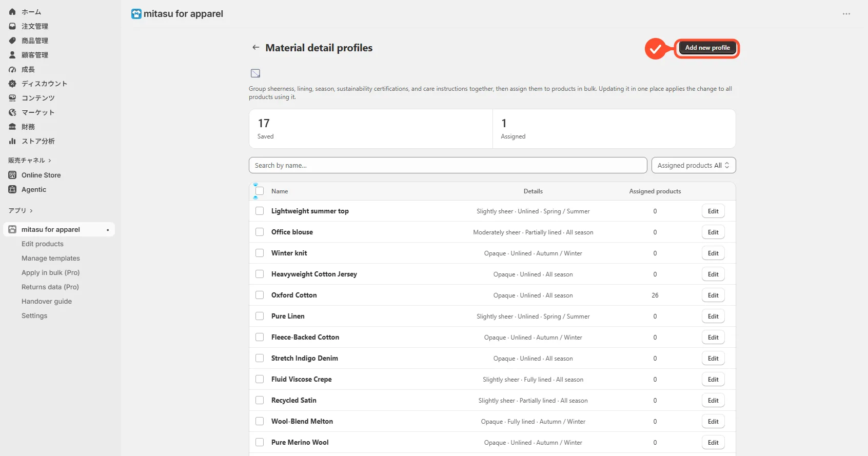Open Returns data (Pro)
The height and width of the screenshot is (456, 868).
tap(50, 287)
